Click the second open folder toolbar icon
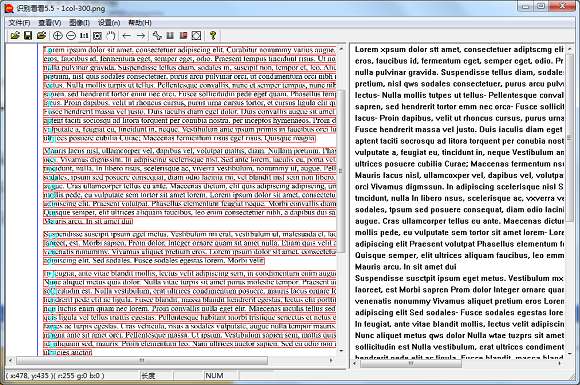The width and height of the screenshot is (580, 385). (x=41, y=36)
